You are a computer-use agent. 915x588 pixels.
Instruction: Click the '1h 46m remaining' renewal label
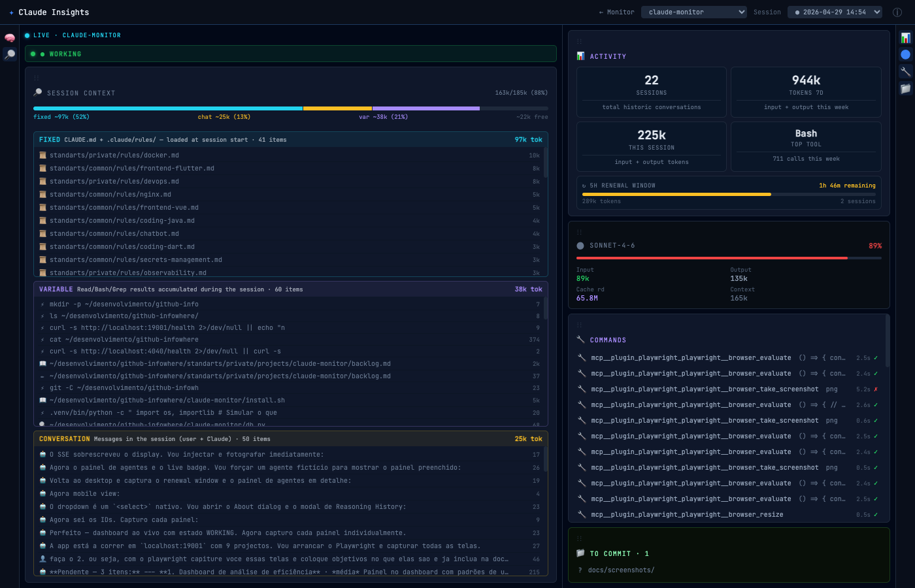tap(847, 186)
